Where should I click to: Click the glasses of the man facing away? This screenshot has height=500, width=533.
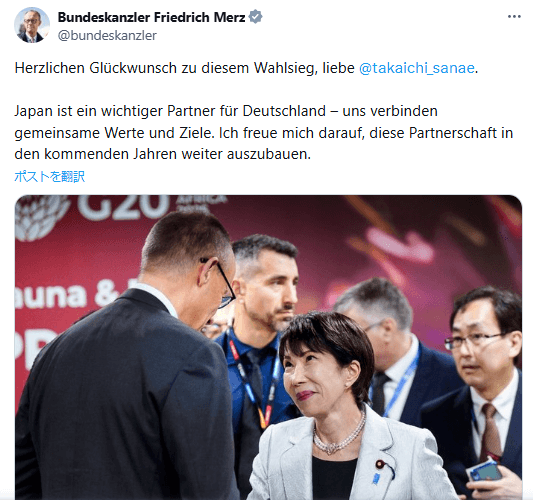219,282
